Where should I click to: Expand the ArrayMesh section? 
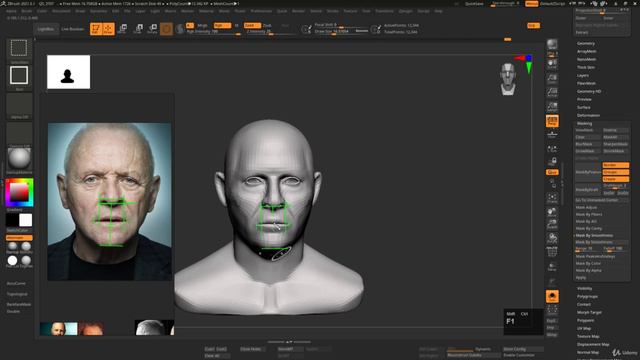point(587,51)
